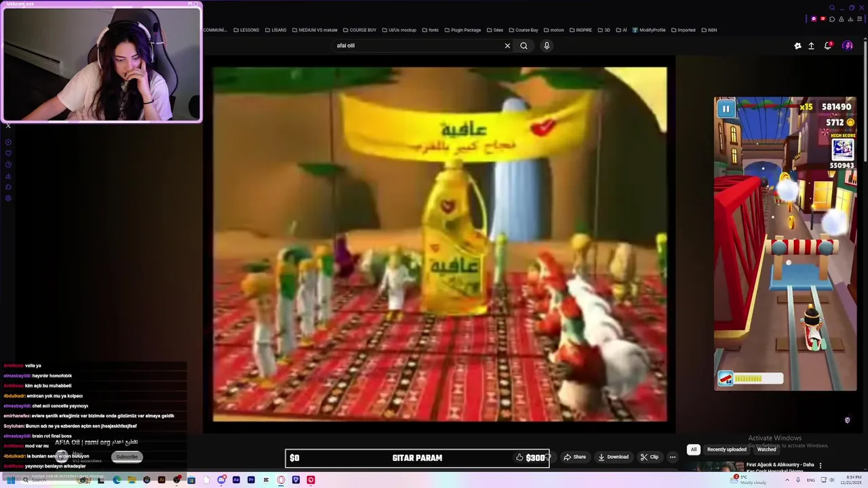The width and height of the screenshot is (868, 488).
Task: Select Recently uploaded filter chip
Action: [726, 449]
